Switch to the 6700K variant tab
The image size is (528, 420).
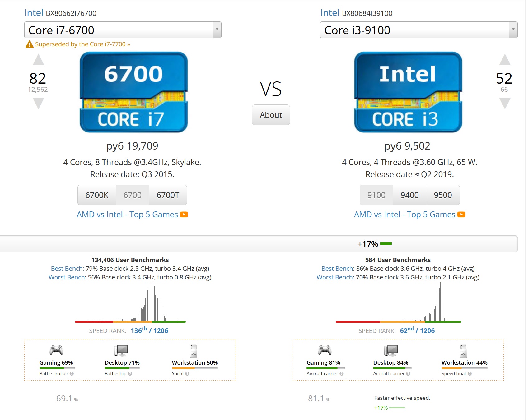point(97,195)
